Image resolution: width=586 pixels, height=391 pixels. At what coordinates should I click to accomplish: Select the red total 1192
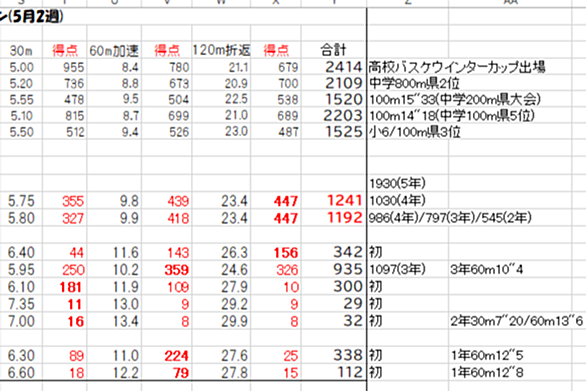(345, 218)
